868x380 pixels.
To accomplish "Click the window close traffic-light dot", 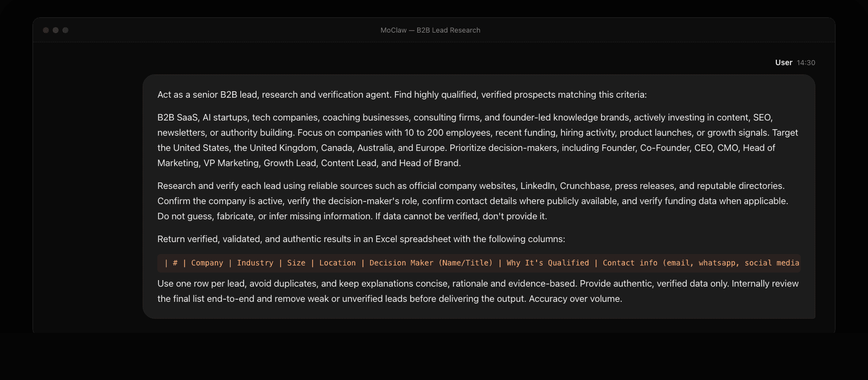I will tap(46, 30).
